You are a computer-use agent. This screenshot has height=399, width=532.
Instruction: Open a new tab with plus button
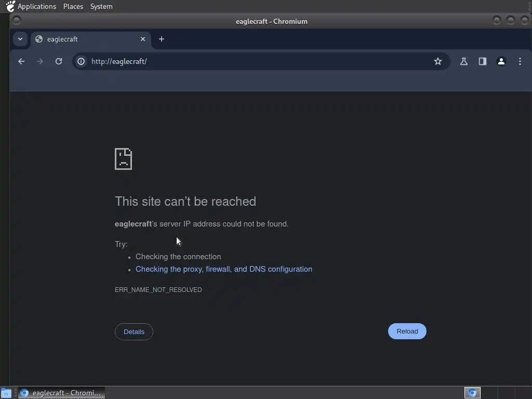(162, 39)
